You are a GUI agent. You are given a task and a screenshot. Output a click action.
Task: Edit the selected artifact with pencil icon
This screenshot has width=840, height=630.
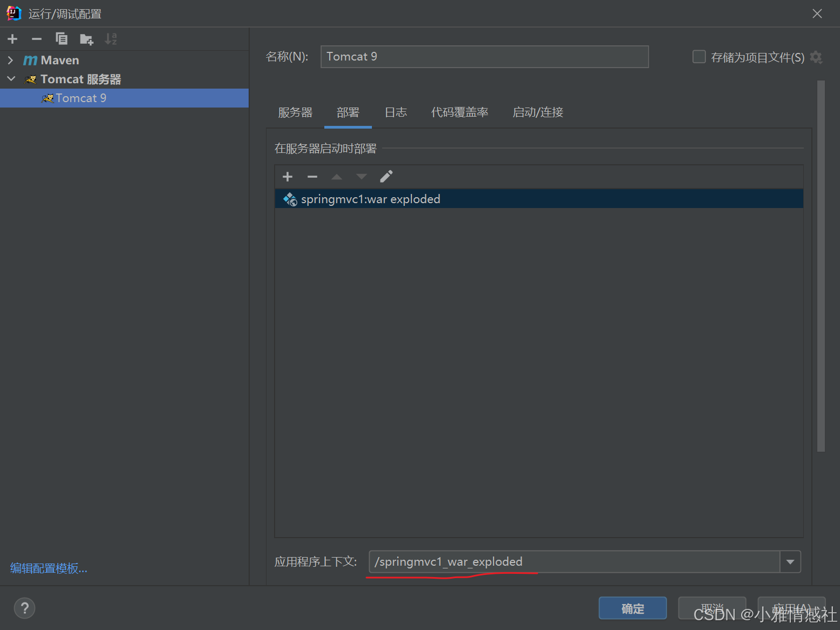click(386, 177)
